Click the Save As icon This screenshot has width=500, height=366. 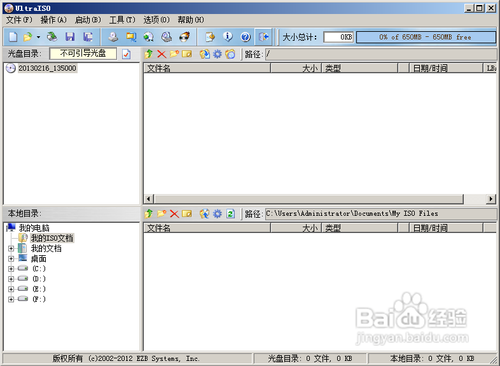(88, 37)
